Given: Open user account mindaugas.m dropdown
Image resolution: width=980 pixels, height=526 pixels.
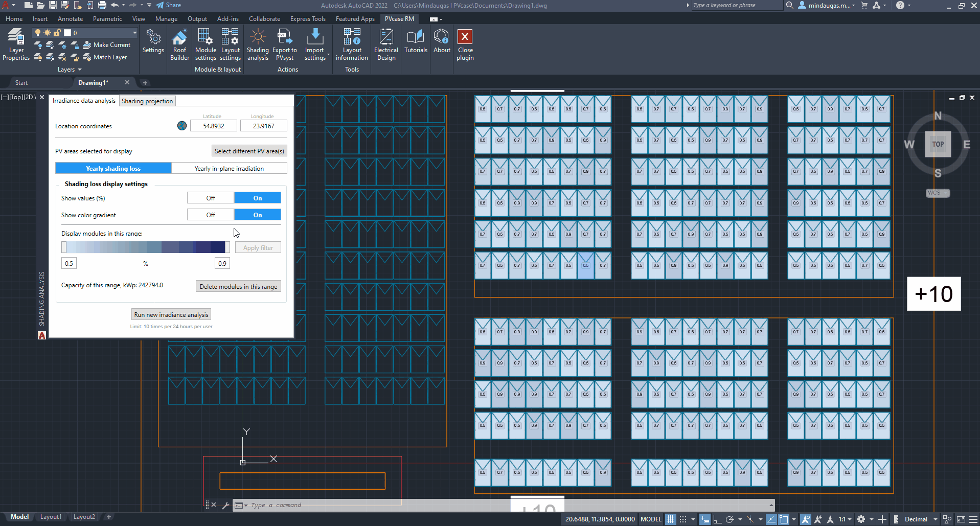Looking at the screenshot, I should point(827,5).
